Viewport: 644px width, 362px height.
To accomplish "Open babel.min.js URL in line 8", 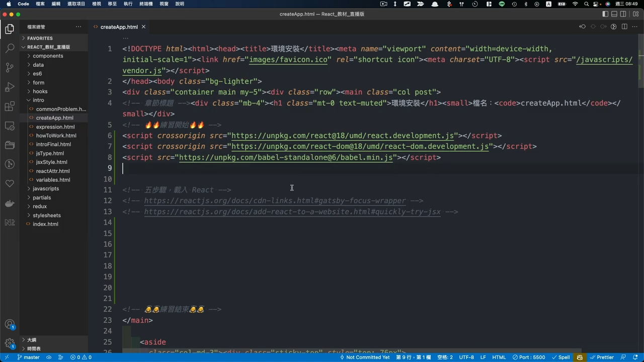I will (x=286, y=157).
